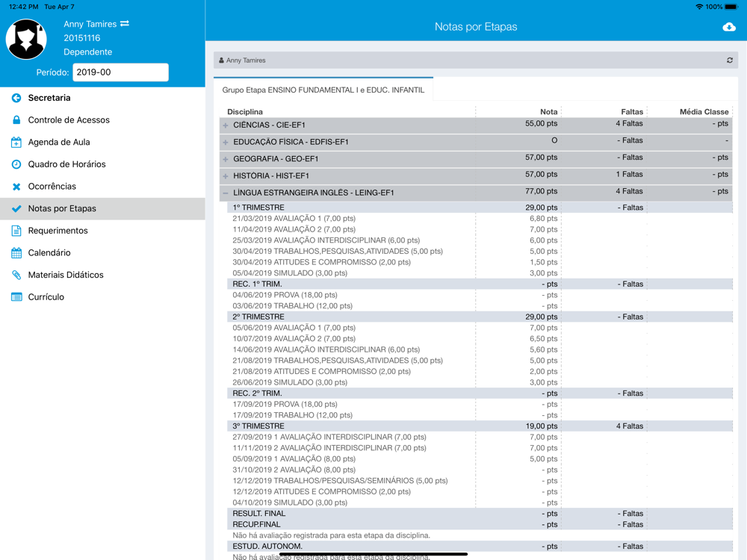Tap the switch-user arrows beside Anny Tamires
Screen dimensions: 747x560
click(125, 23)
